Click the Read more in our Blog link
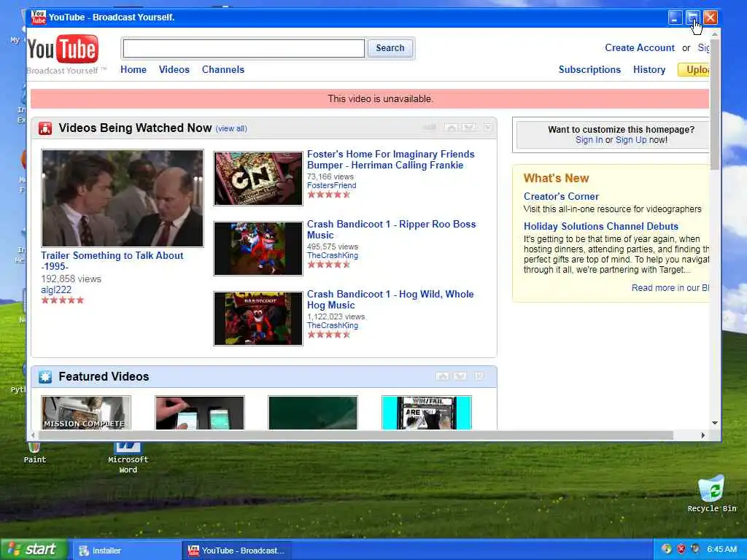The height and width of the screenshot is (560, 747). tap(670, 287)
